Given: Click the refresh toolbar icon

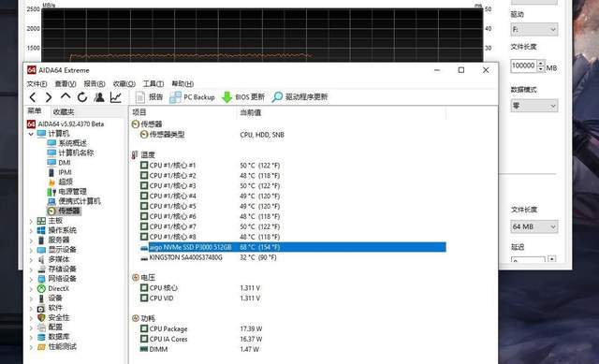Looking at the screenshot, I should [82, 97].
